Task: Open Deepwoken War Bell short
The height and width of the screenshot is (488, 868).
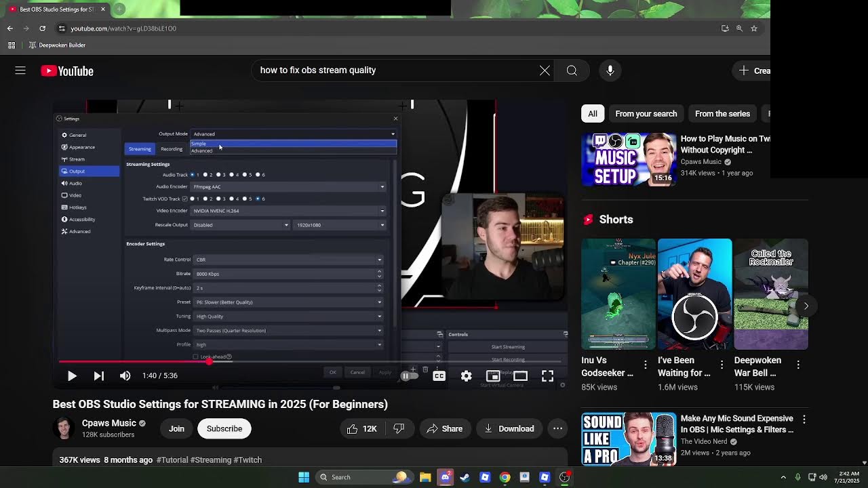Action: tap(771, 293)
